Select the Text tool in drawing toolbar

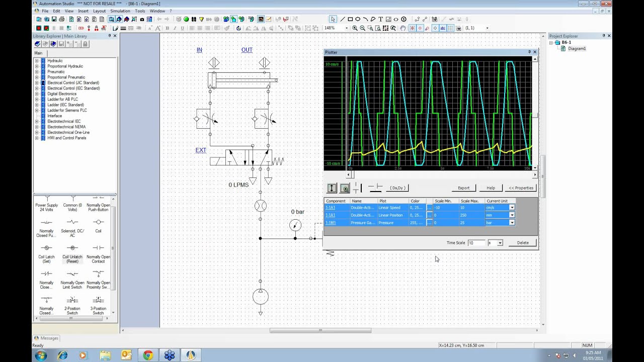[x=380, y=19]
